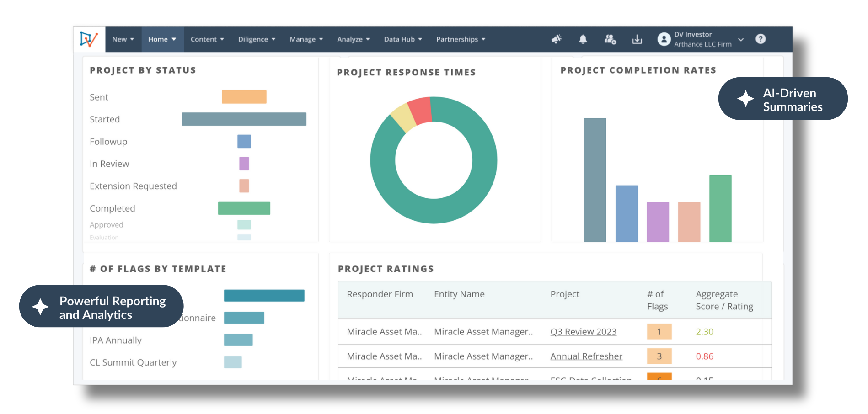The width and height of the screenshot is (868, 414).
Task: Open the Diligence menu
Action: [257, 39]
